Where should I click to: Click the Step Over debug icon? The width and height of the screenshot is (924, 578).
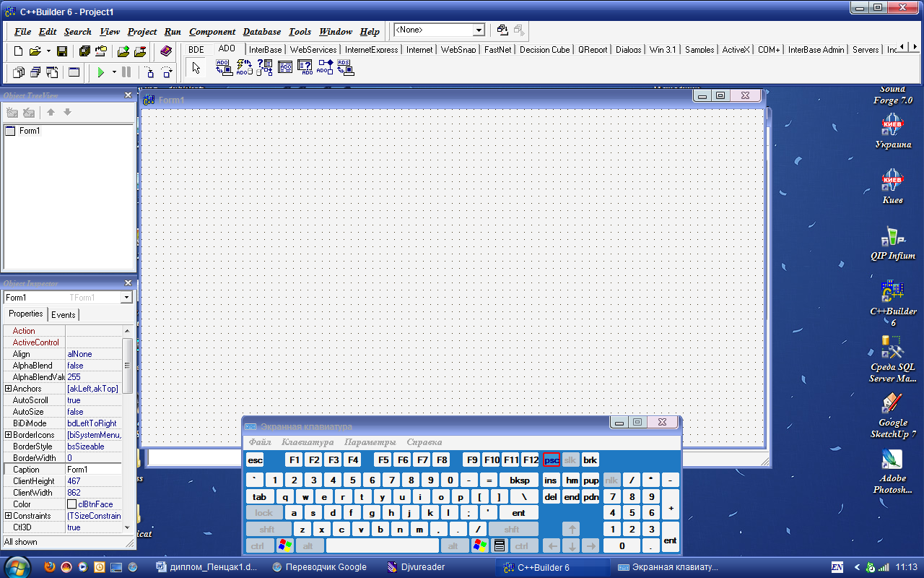tap(167, 72)
